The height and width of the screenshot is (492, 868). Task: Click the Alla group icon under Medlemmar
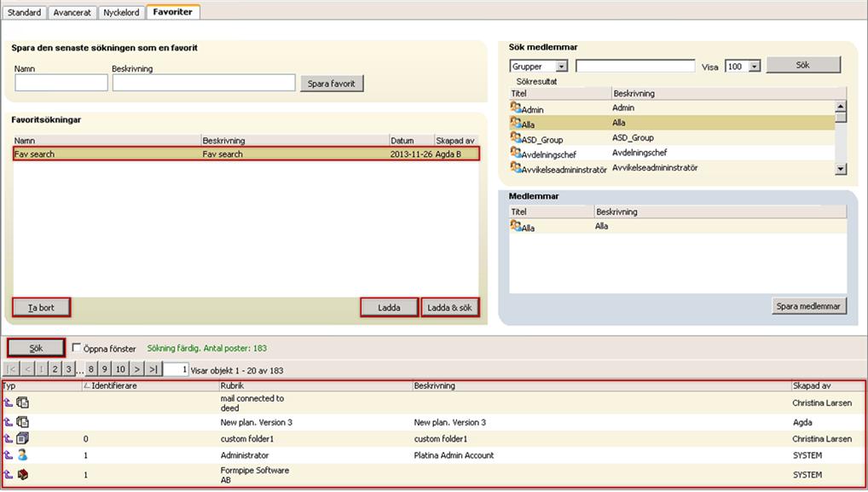coord(515,226)
